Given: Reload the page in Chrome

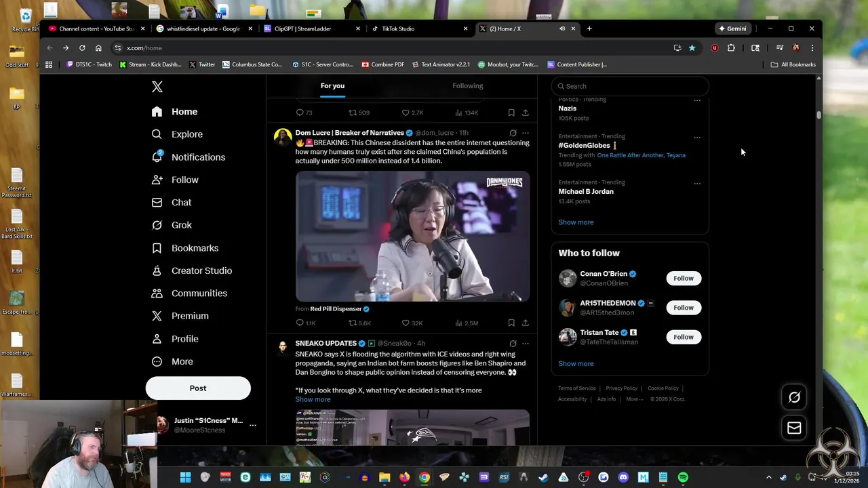Looking at the screenshot, I should click(82, 48).
